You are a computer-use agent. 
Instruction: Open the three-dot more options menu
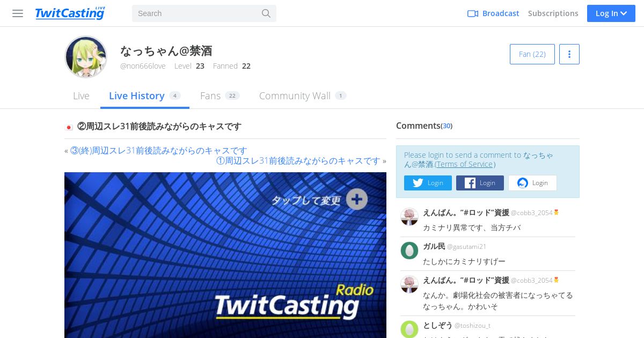pyautogui.click(x=569, y=54)
